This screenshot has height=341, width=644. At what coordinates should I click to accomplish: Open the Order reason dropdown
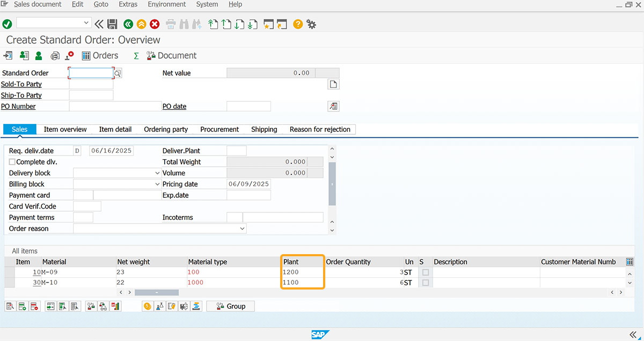242,228
